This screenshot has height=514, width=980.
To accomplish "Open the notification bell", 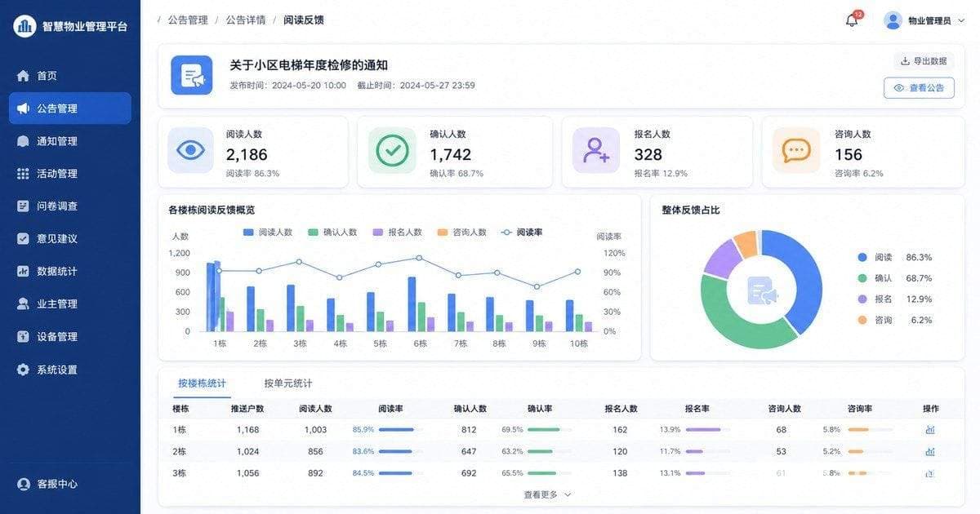I will pyautogui.click(x=852, y=20).
